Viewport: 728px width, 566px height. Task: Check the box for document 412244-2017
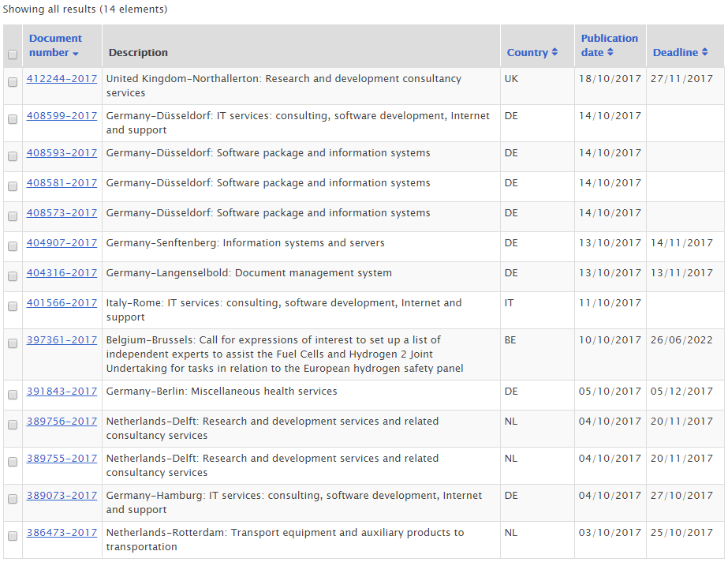(13, 82)
